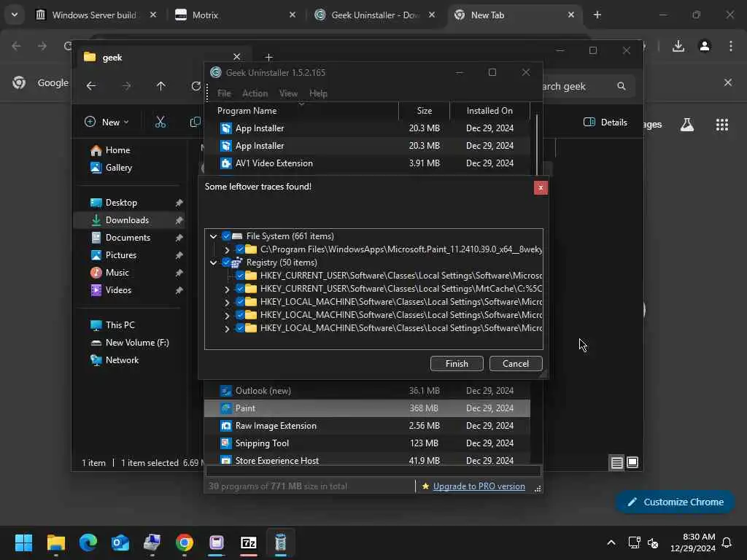Click Back arrow in File Explorer

click(91, 86)
